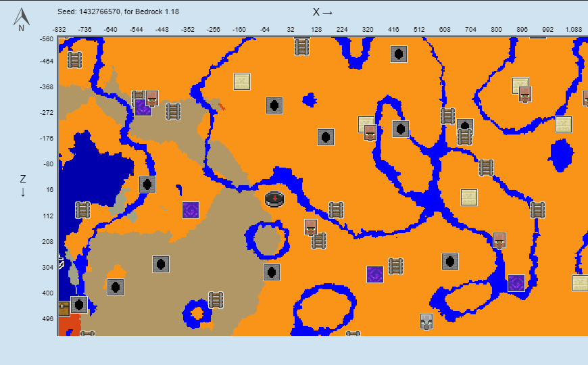Select the ruined portal beside bottom-right lake loop
This screenshot has height=365, width=588.
[x=516, y=283]
